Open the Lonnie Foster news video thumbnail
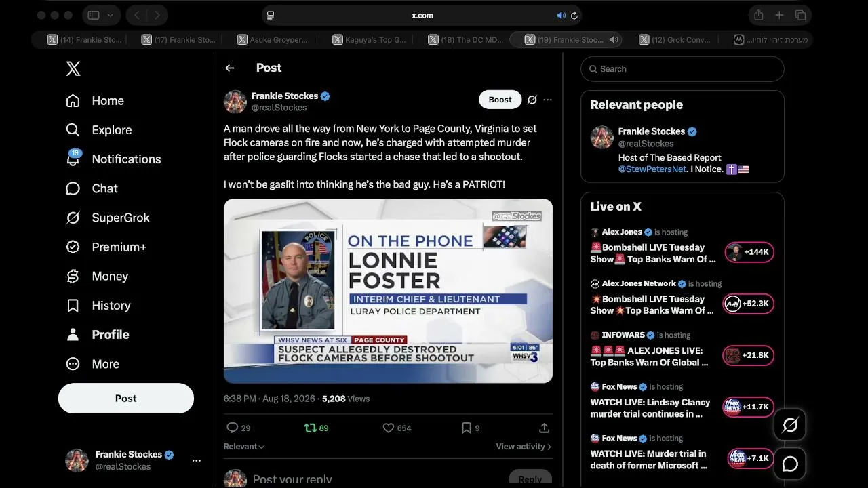 coord(389,291)
